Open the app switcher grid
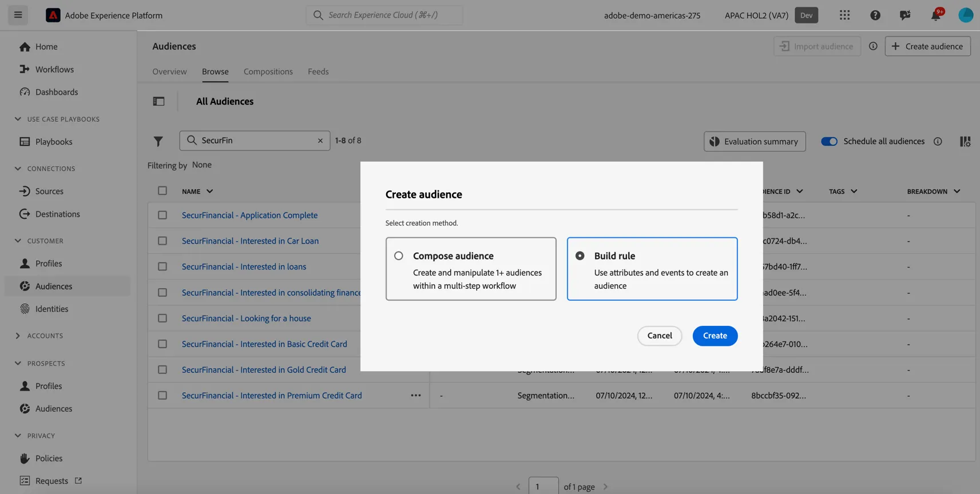 pyautogui.click(x=844, y=15)
